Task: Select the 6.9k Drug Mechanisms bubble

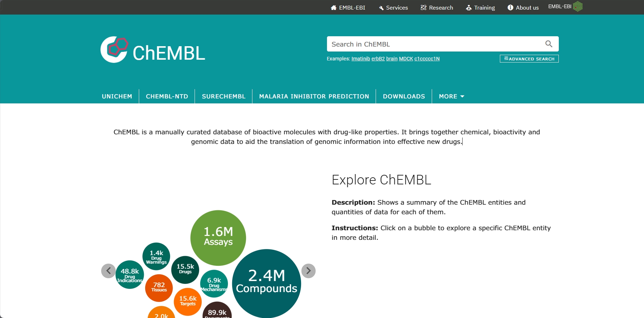Action: [x=214, y=284]
